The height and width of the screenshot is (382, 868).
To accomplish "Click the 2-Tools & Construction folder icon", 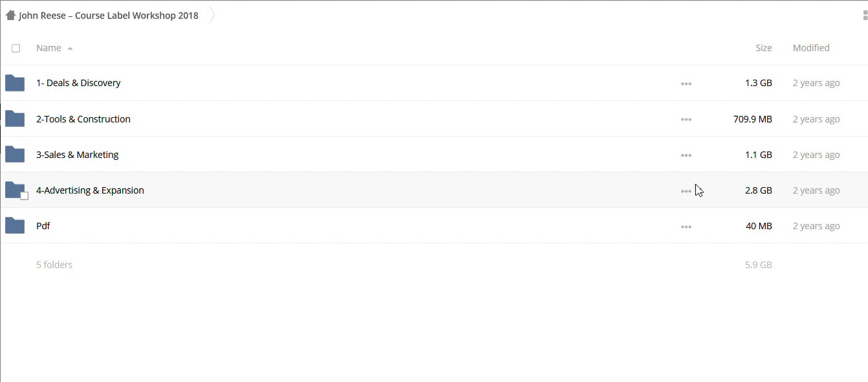I will point(15,119).
